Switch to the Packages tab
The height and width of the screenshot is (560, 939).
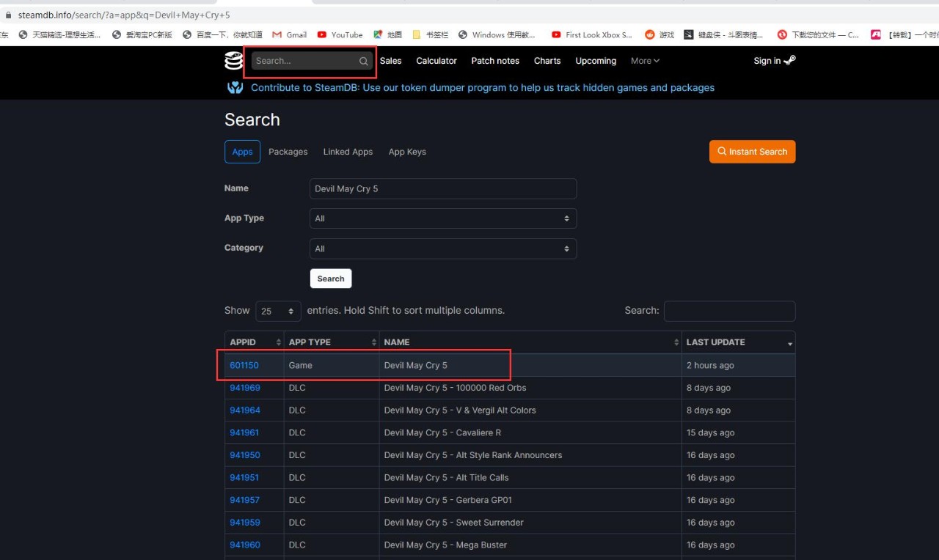click(288, 152)
